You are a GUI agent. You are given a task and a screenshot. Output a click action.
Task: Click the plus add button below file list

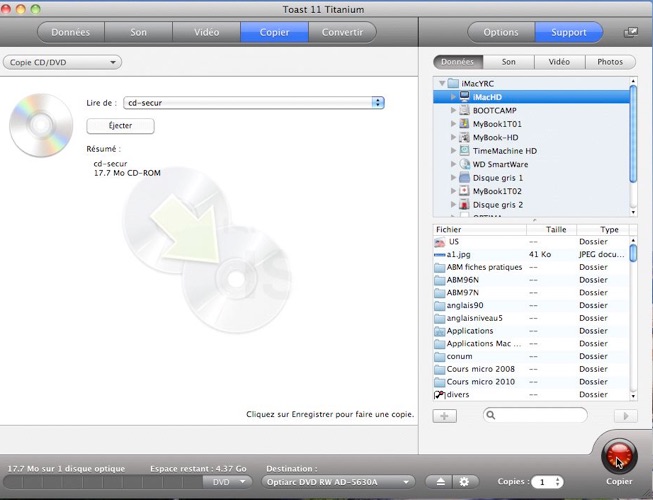[444, 415]
